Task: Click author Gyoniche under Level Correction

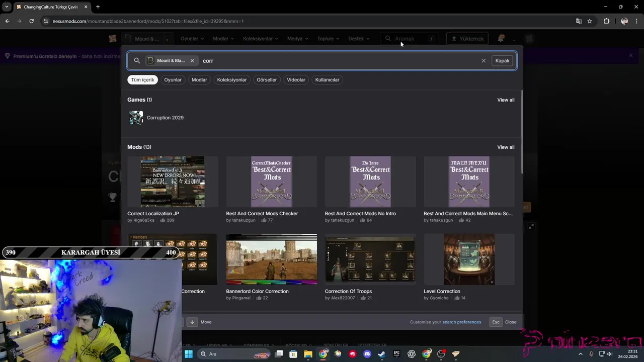Action: [x=439, y=298]
